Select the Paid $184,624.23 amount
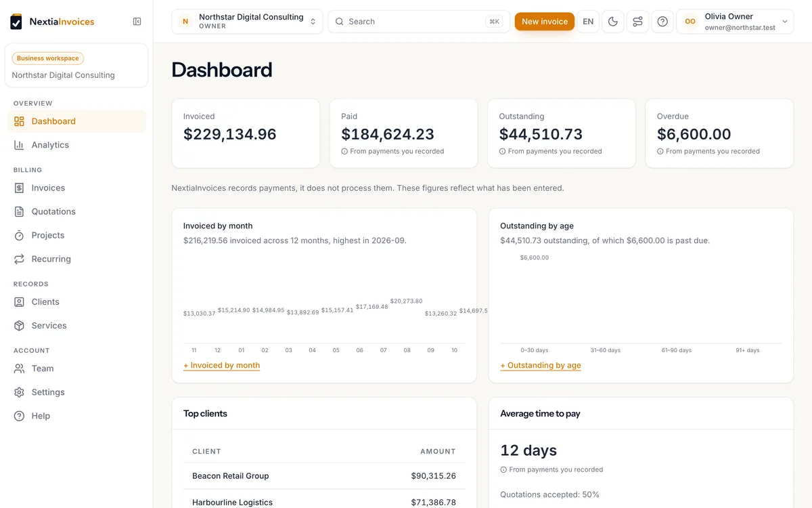812x508 pixels. (388, 134)
